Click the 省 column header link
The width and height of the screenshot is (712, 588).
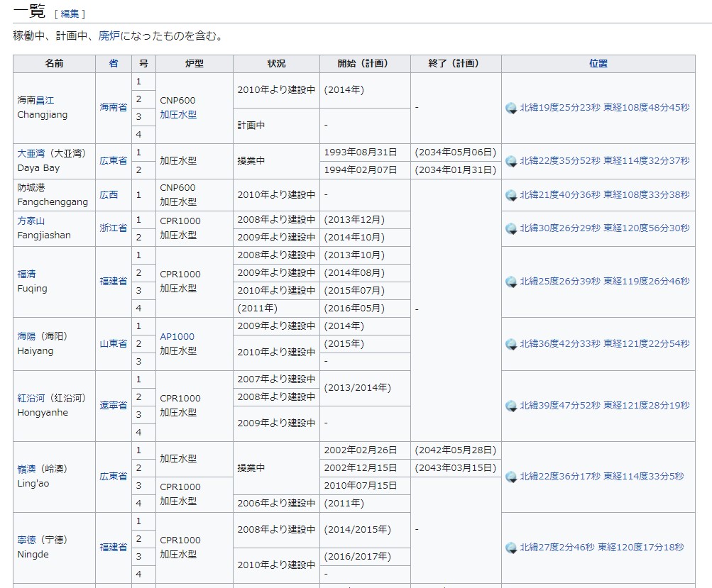coord(114,63)
